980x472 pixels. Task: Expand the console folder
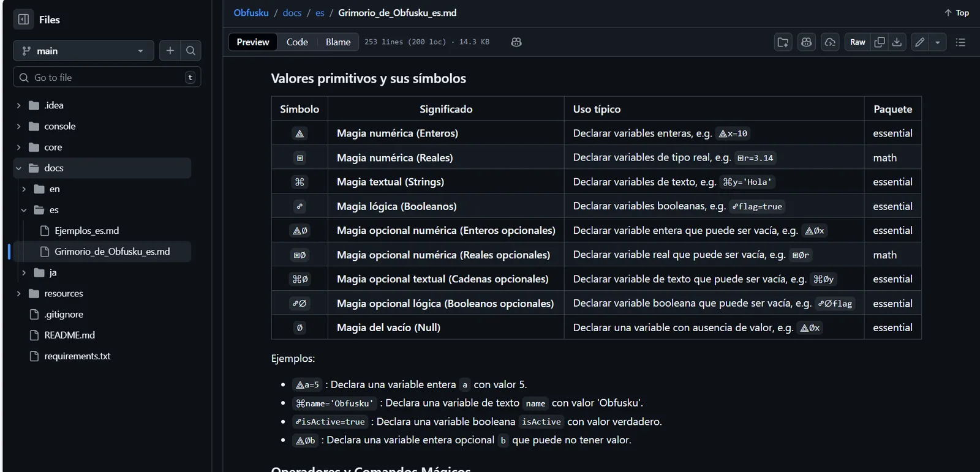pos(18,126)
